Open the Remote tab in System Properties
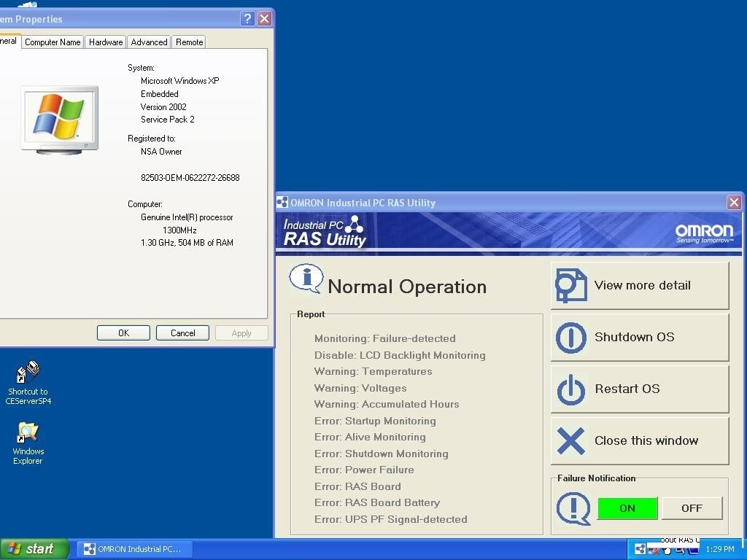This screenshot has width=747, height=560. pyautogui.click(x=189, y=42)
